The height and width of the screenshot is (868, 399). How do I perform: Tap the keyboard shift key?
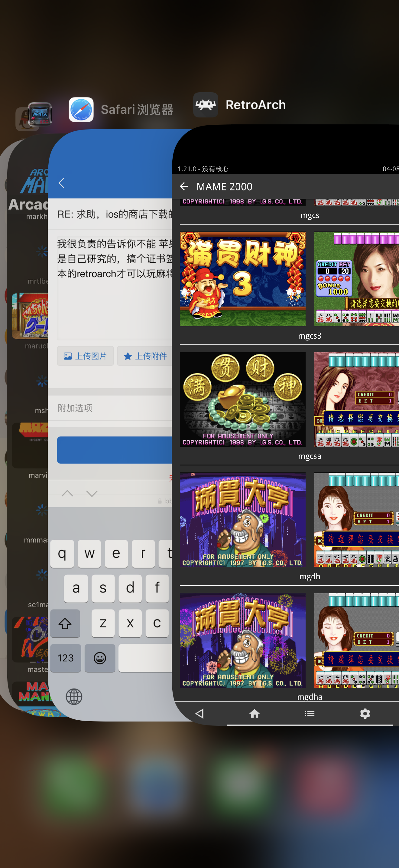coord(65,623)
